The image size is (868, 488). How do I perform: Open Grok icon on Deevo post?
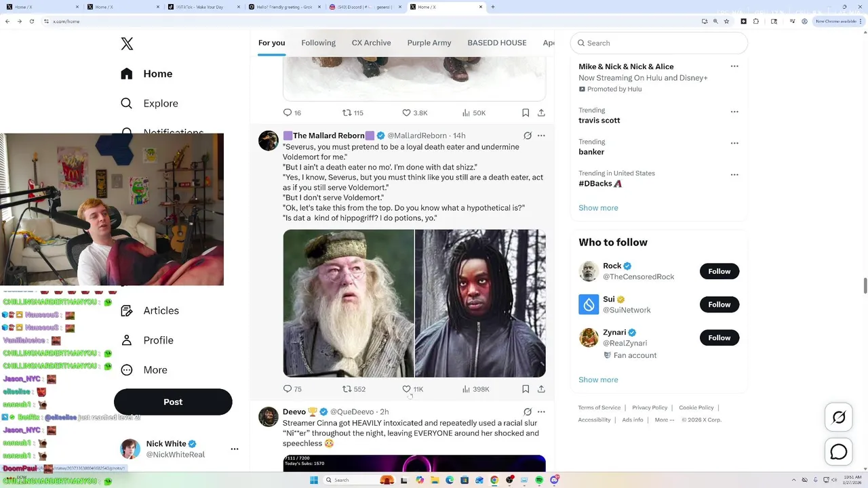528,411
